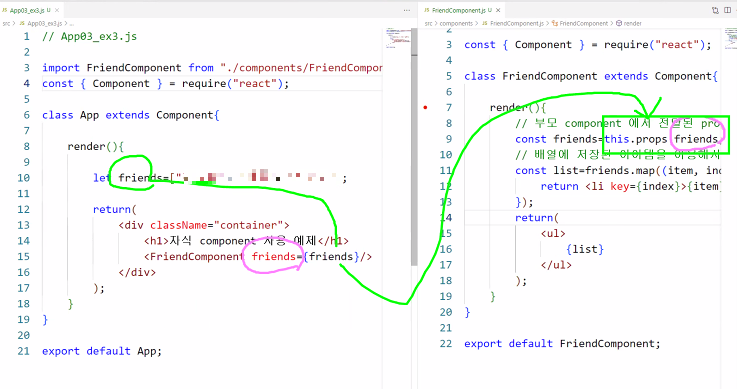Click the JS file icon on FriendComponent.js tab
This screenshot has height=389, width=737.
427,10
